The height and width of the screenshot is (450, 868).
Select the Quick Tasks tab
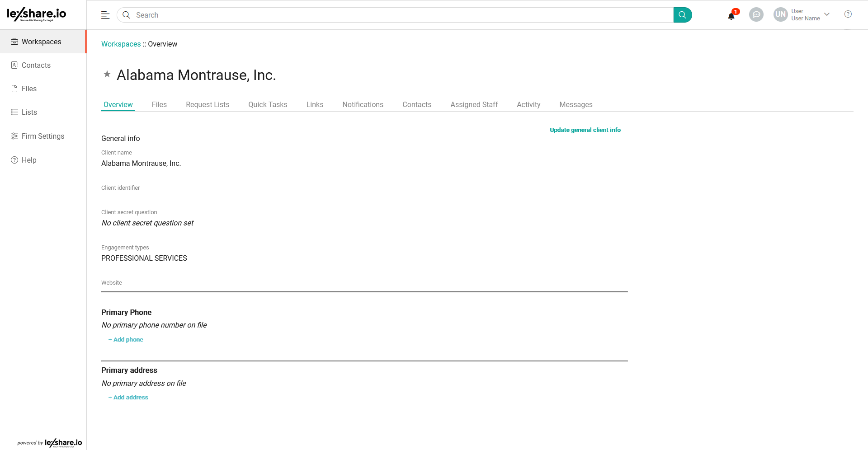coord(268,104)
